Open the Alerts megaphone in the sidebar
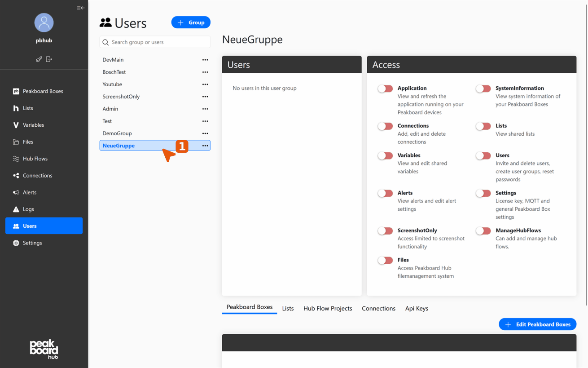This screenshot has width=588, height=368. tap(16, 192)
